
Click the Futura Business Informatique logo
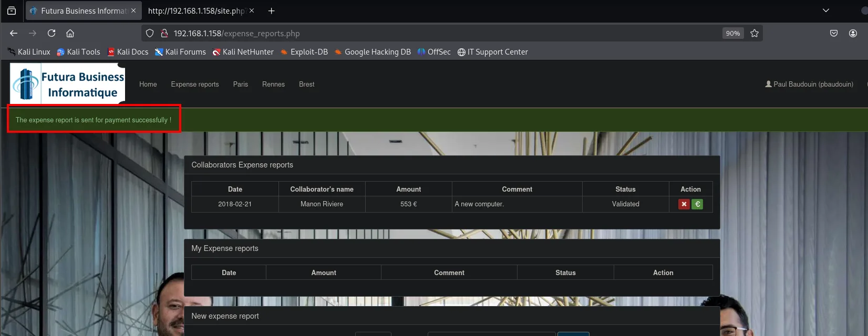click(x=67, y=83)
